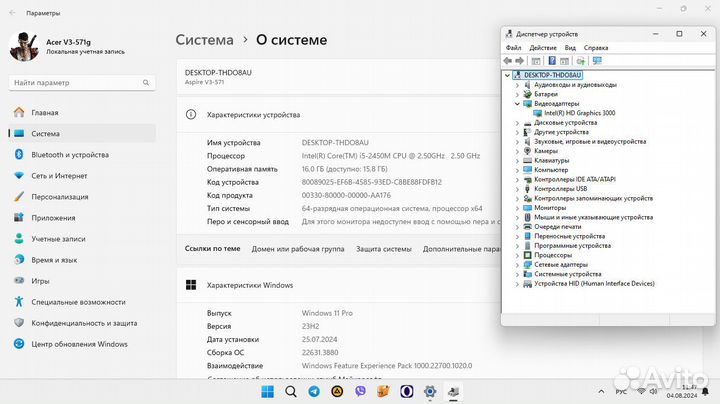The height and width of the screenshot is (404, 720).
Task: Open Приложения settings
Action: (x=82, y=218)
